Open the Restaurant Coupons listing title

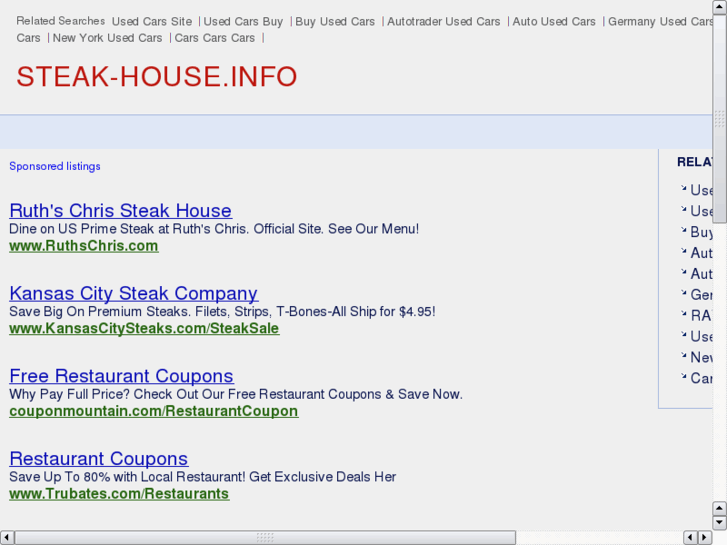click(99, 459)
